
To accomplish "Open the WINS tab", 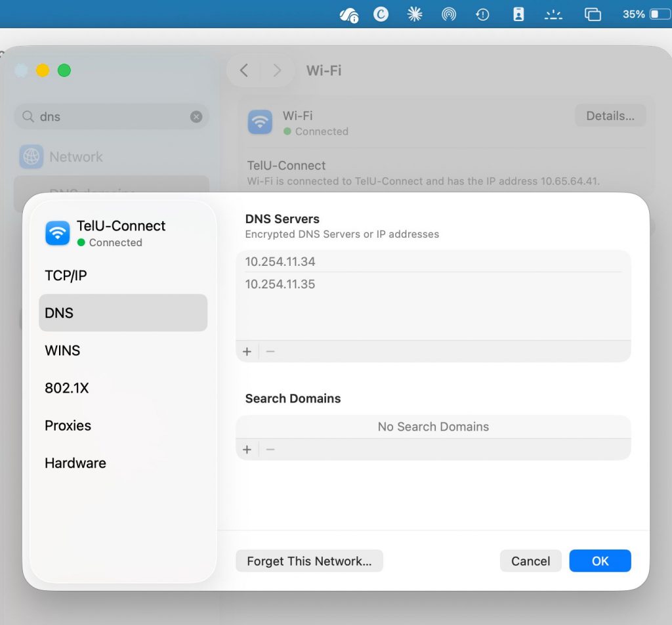I will [x=123, y=350].
